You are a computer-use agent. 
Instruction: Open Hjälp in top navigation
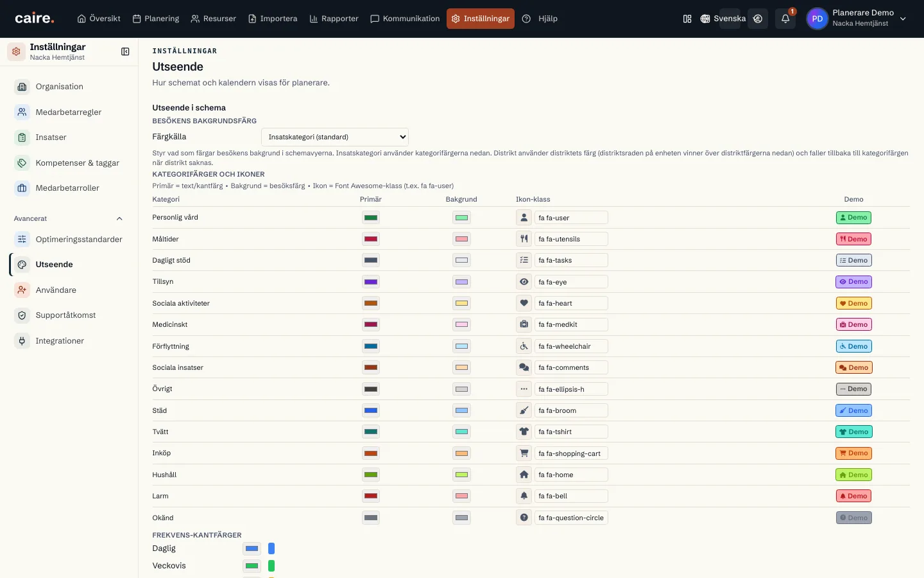[540, 19]
